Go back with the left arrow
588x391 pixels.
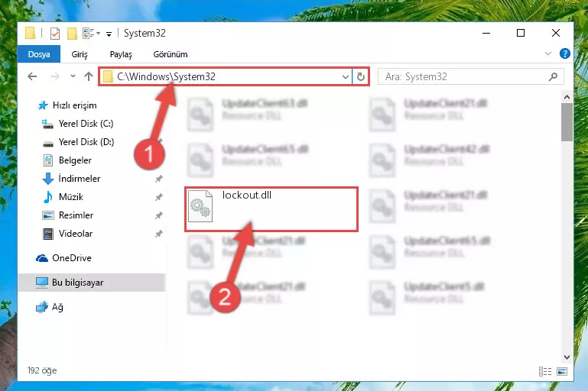[x=32, y=77]
